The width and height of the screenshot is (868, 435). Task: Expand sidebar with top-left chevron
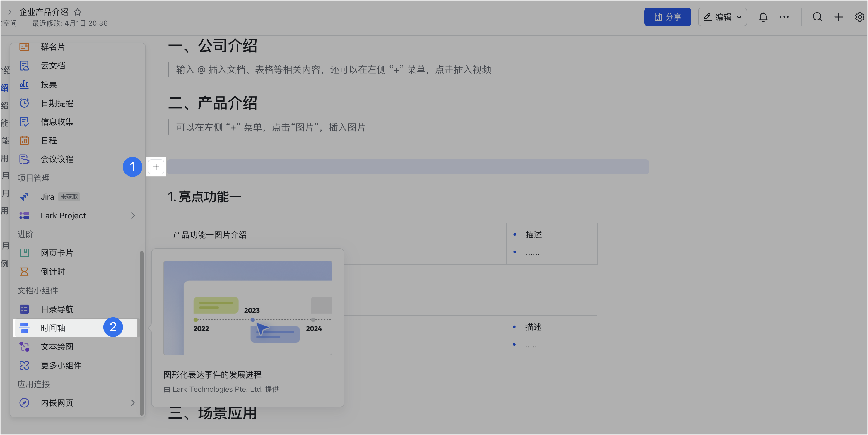(10, 12)
